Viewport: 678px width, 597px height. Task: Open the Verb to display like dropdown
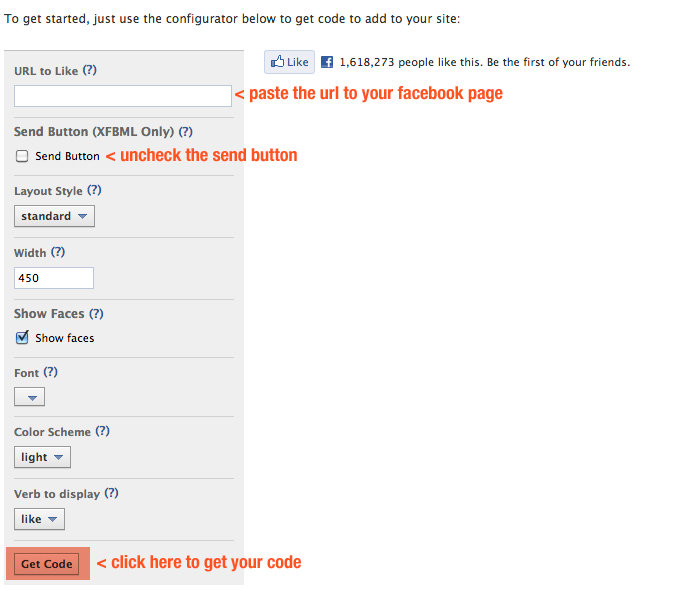point(40,519)
